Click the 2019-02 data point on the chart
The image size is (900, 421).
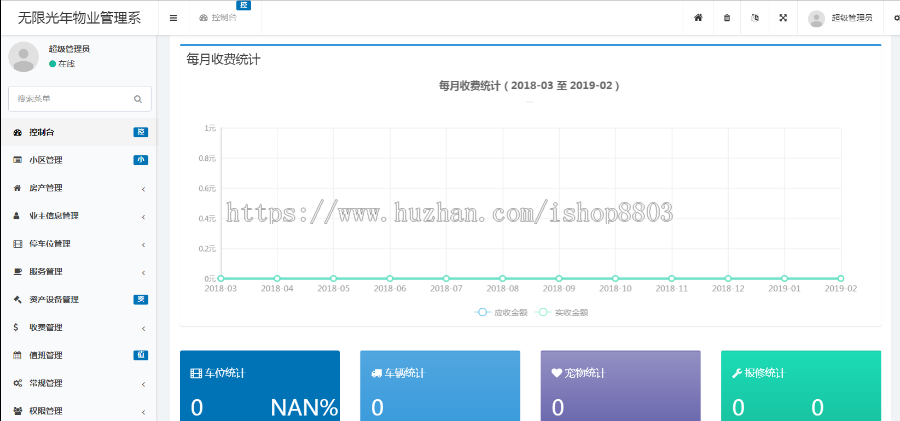[x=841, y=279]
